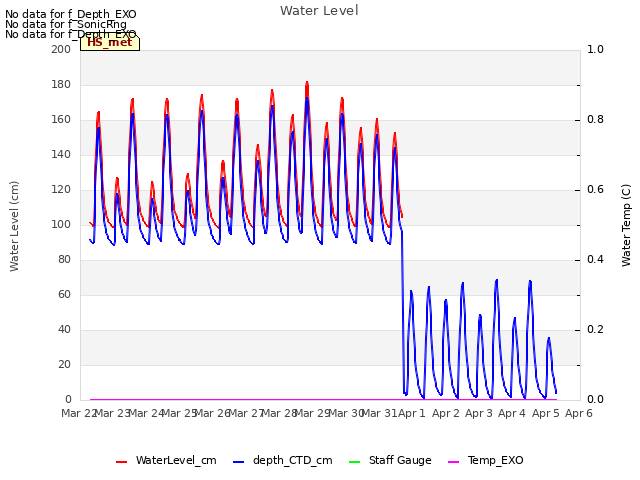Click the Apr 6 x-axis tick label
Viewport: 640px width, 480px height.
578,413
